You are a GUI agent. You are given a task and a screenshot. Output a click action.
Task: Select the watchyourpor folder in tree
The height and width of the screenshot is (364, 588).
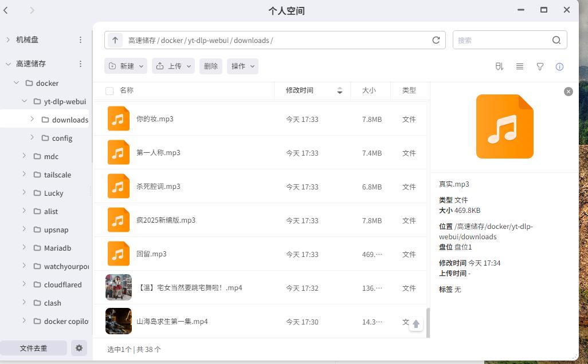tap(66, 266)
